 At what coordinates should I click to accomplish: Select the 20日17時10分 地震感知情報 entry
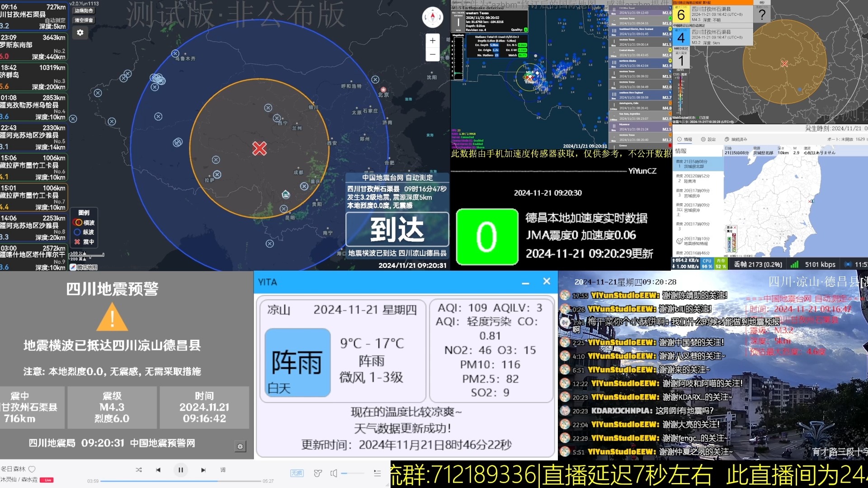(698, 241)
